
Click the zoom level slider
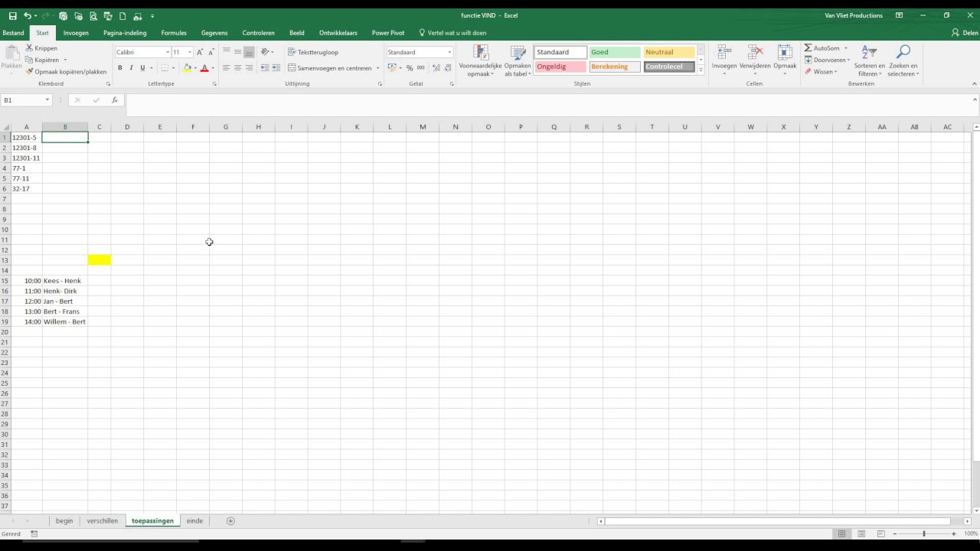click(x=924, y=533)
